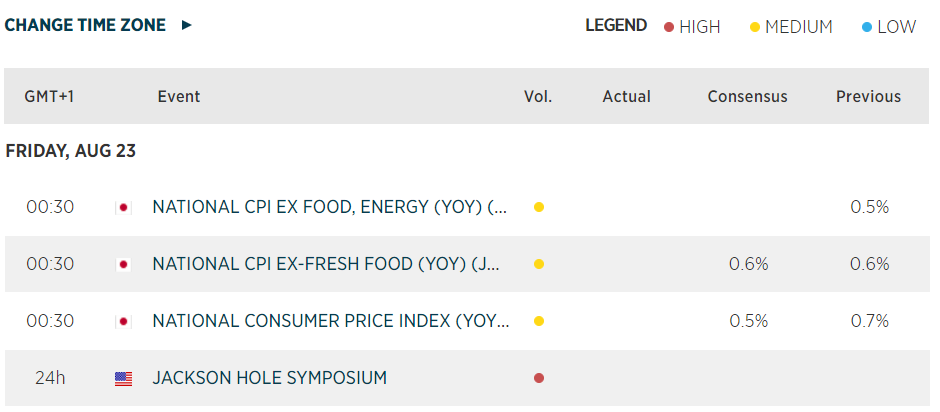Click yellow volatility dot for CPI Ex Food, Energy
Image resolution: width=940 pixels, height=412 pixels.
pos(538,208)
